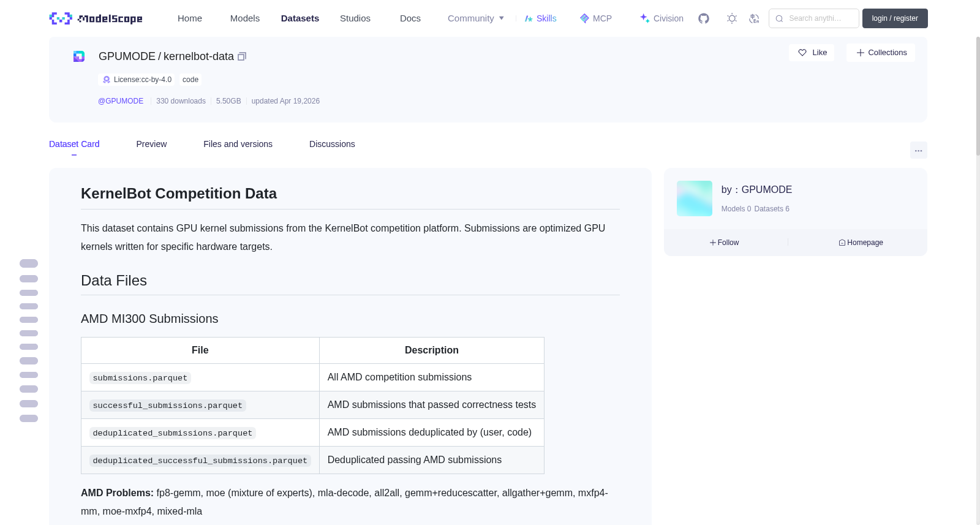Click the AMD MI300 Submissions heading

(x=149, y=319)
